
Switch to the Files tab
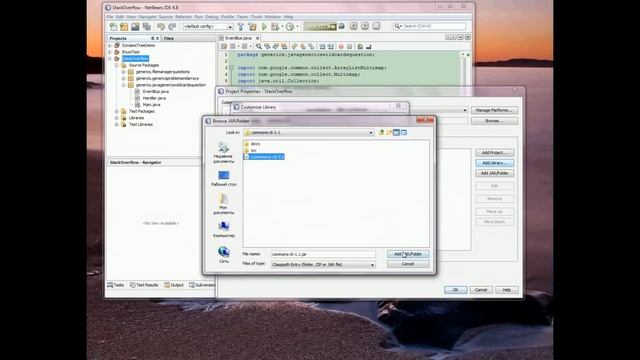click(x=169, y=38)
